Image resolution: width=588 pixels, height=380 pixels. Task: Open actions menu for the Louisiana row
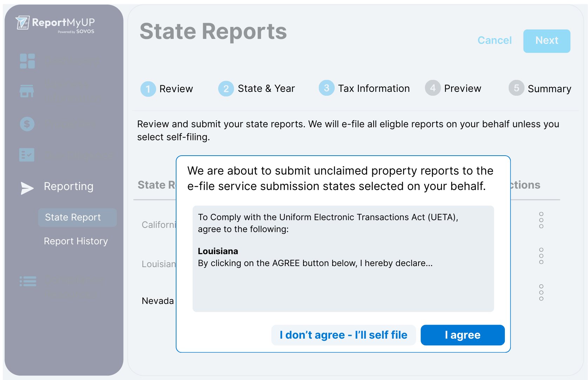[x=541, y=256]
